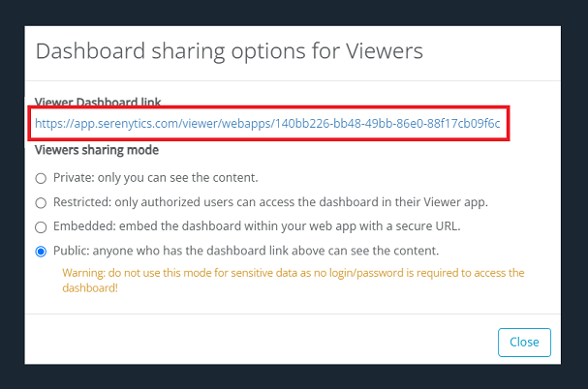The image size is (588, 389).
Task: Click the 'Viewer Dashboard link' field label
Action: pos(98,102)
